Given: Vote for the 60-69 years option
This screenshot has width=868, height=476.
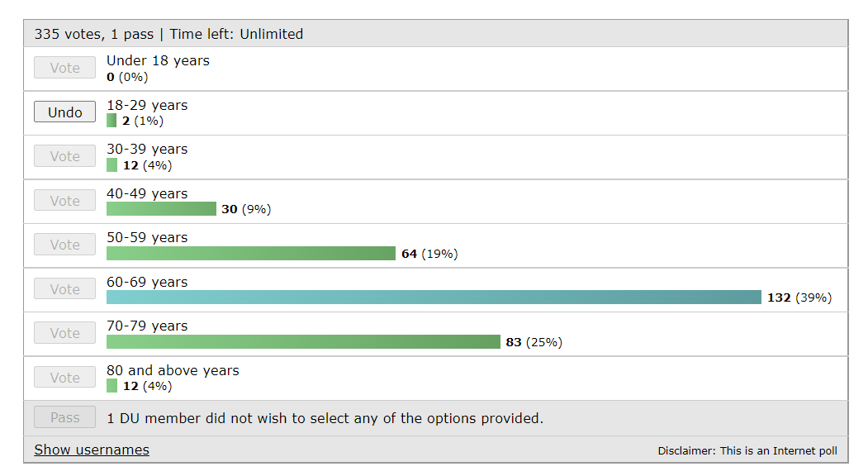Looking at the screenshot, I should [x=64, y=289].
